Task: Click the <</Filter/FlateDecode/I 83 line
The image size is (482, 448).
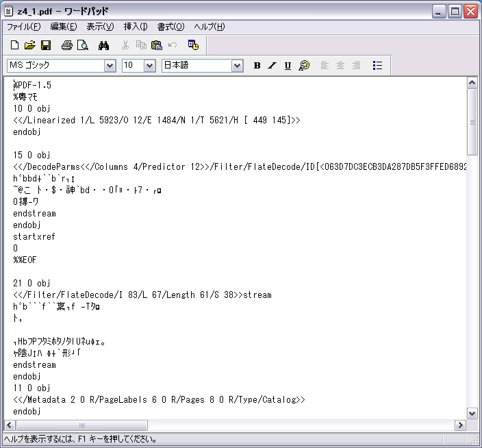Action: (142, 295)
